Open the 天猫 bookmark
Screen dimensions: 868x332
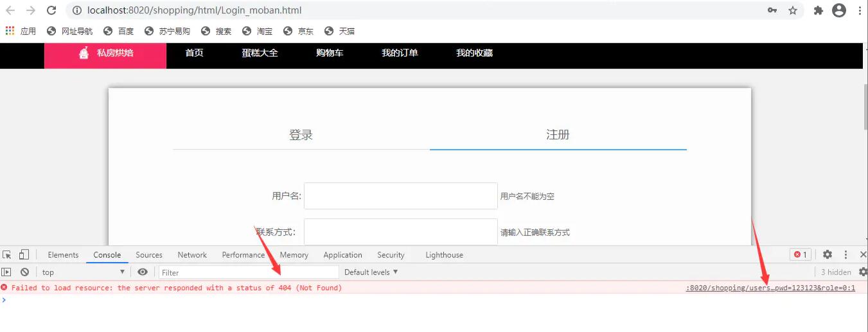tap(340, 31)
